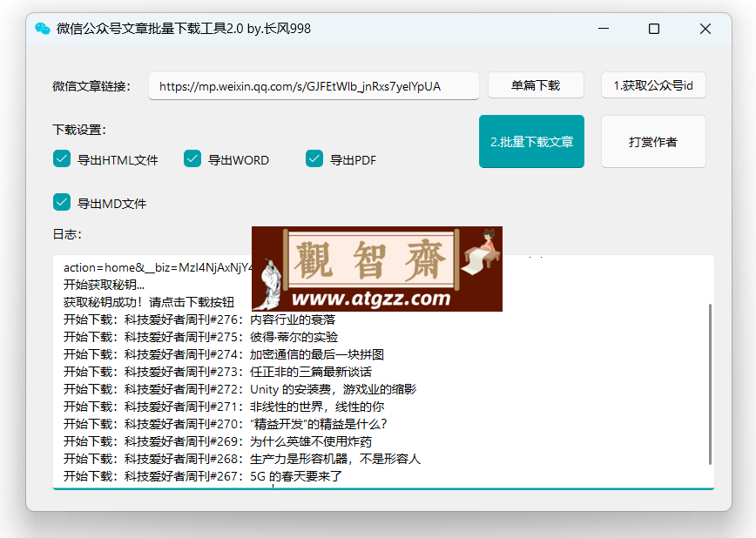Select log line 科技爱好者周刊#276
Image resolution: width=756 pixels, height=538 pixels.
[x=199, y=319]
